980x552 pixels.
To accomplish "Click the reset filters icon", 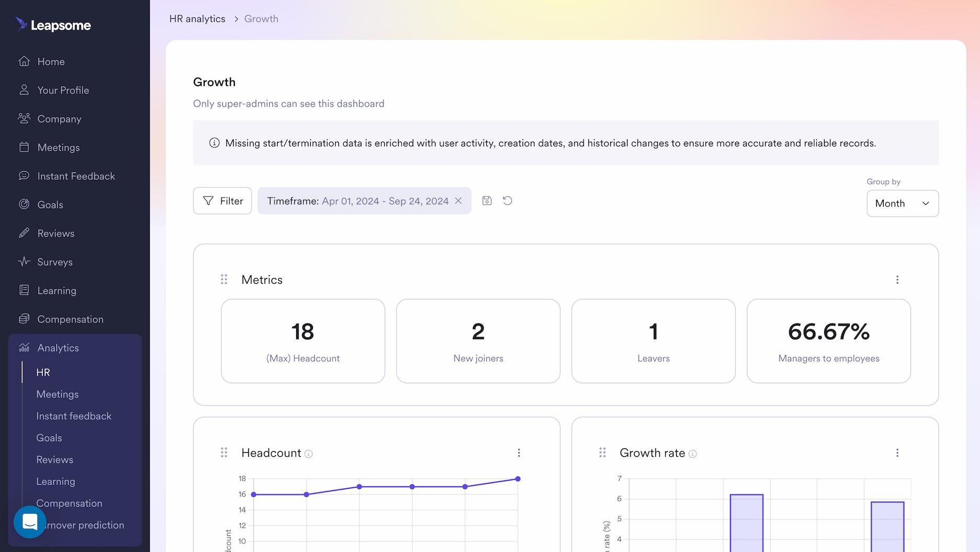I will (x=507, y=200).
